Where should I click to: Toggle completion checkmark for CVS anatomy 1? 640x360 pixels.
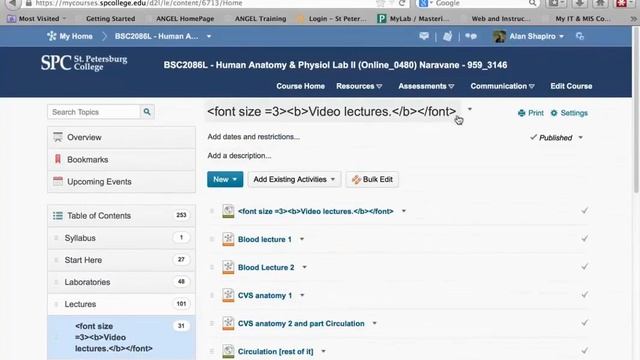click(584, 294)
